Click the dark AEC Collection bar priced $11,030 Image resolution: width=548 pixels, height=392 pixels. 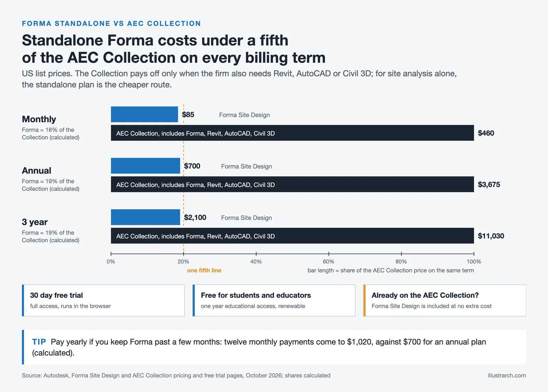point(292,236)
